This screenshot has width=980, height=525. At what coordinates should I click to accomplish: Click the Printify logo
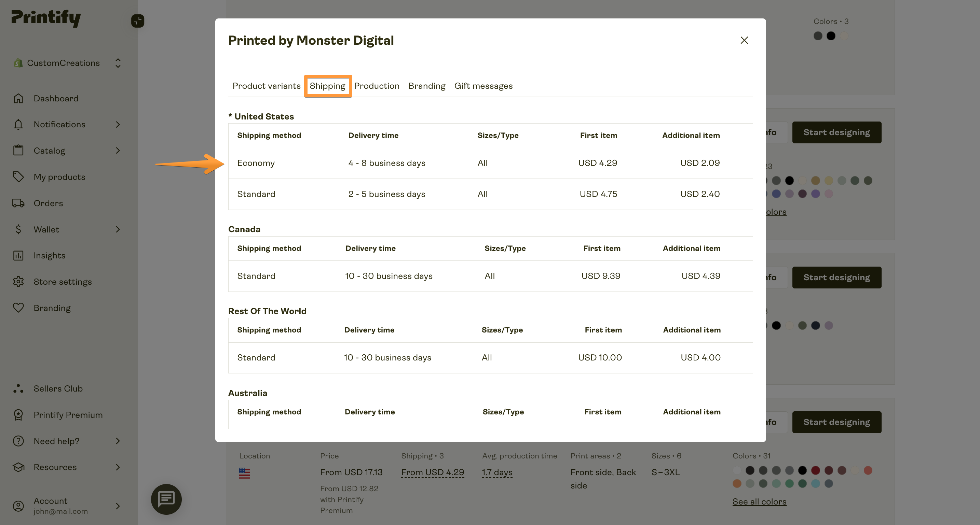45,17
